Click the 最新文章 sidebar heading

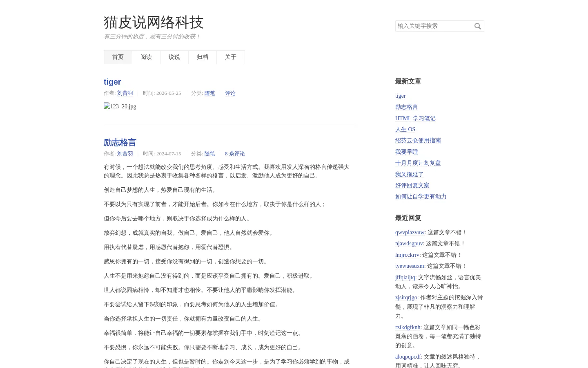pyautogui.click(x=408, y=81)
